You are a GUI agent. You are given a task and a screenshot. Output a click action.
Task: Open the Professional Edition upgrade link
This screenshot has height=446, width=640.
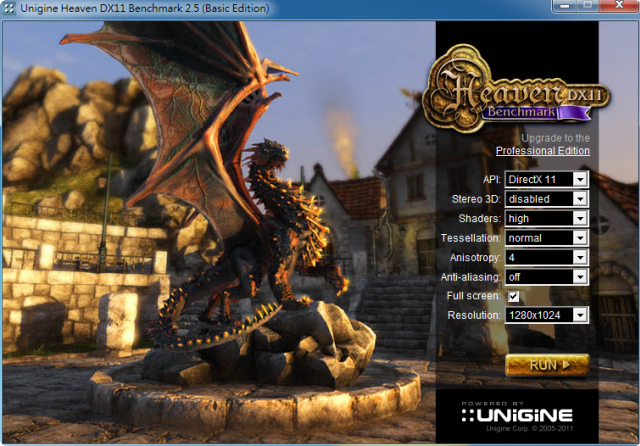coord(542,151)
